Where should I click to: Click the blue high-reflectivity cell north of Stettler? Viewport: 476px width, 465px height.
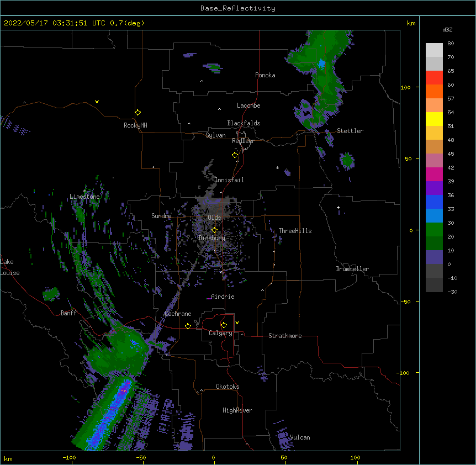pos(321,64)
